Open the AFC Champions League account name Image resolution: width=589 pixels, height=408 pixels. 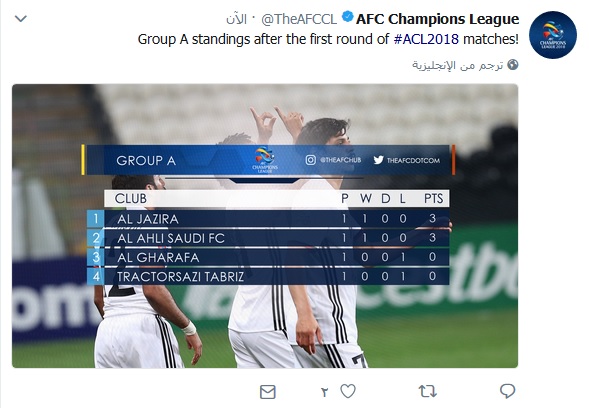(438, 19)
